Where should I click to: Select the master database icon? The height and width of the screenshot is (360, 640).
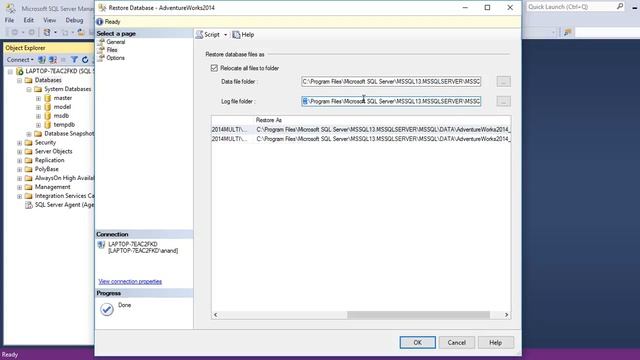(48, 98)
